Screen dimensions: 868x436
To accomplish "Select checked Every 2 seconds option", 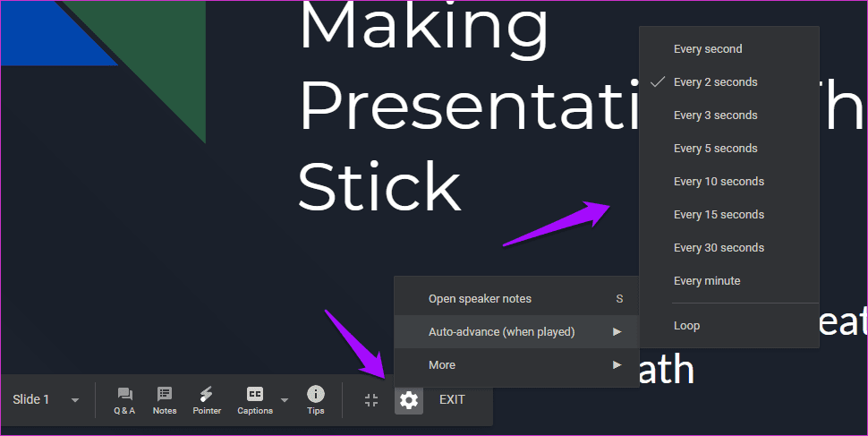I will click(x=729, y=82).
